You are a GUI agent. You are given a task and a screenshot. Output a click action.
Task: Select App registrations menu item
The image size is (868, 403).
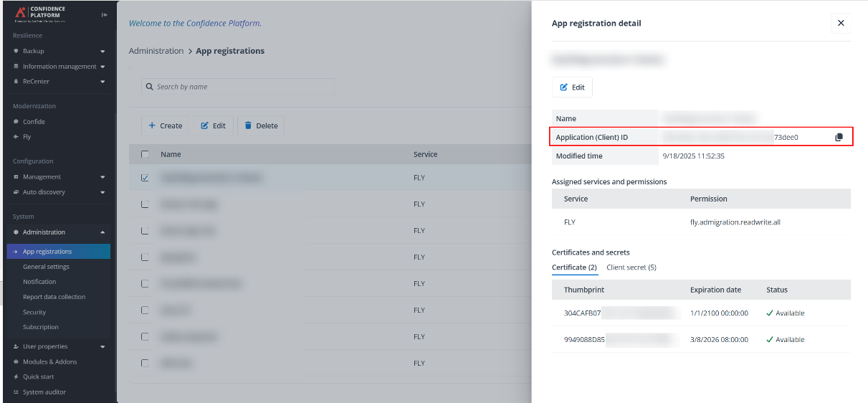pos(59,252)
